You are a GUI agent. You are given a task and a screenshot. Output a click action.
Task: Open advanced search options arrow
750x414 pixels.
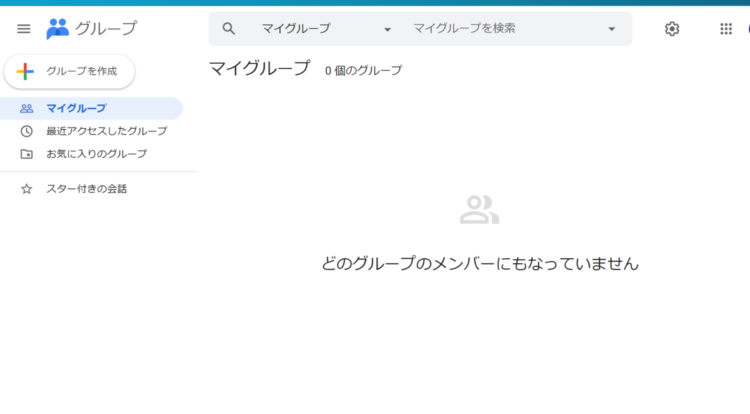click(x=611, y=29)
